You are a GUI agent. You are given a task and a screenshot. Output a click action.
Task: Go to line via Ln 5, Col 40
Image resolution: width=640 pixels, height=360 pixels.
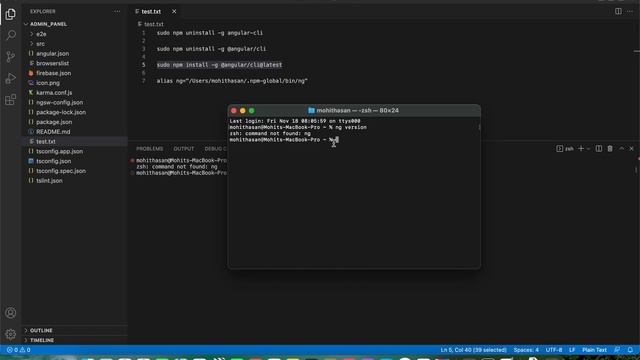(x=473, y=350)
